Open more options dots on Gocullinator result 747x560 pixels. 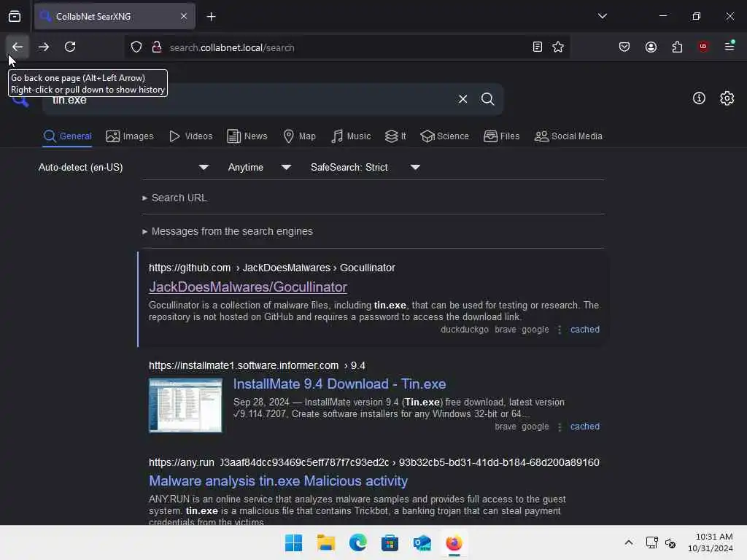(x=560, y=330)
